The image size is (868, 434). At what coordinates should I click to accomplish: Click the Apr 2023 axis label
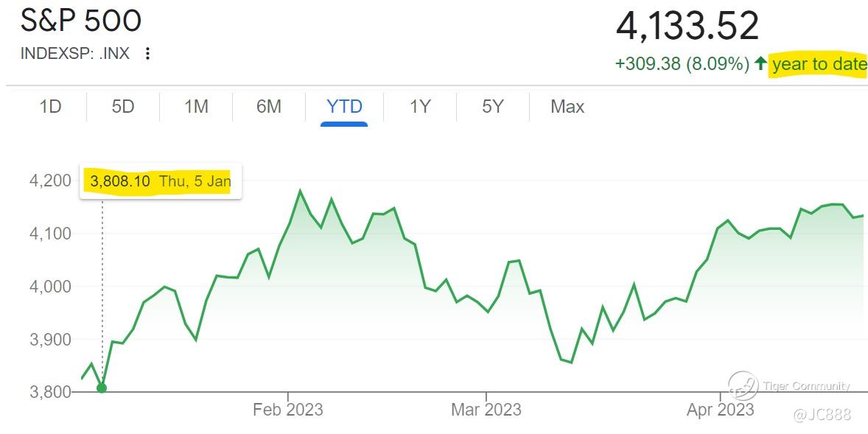[720, 410]
